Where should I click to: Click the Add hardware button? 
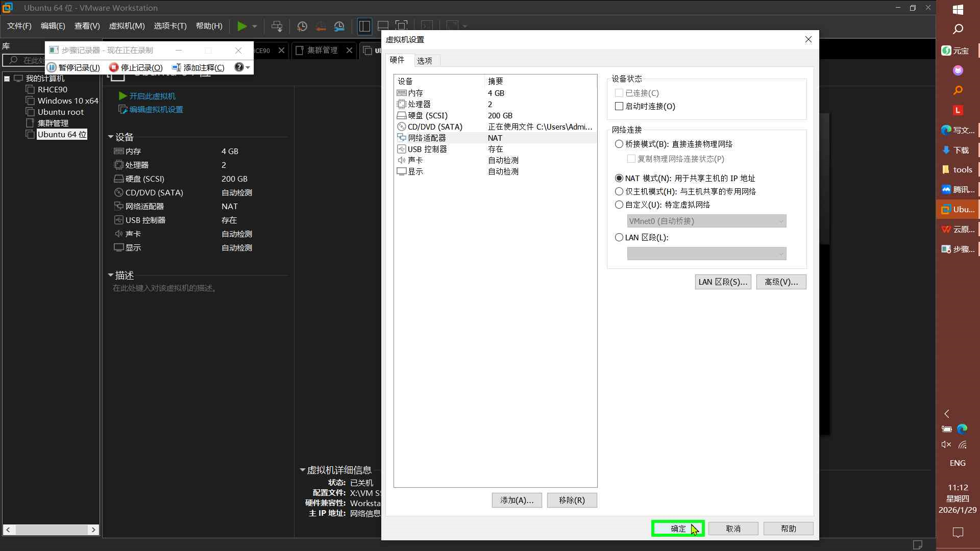[517, 500]
